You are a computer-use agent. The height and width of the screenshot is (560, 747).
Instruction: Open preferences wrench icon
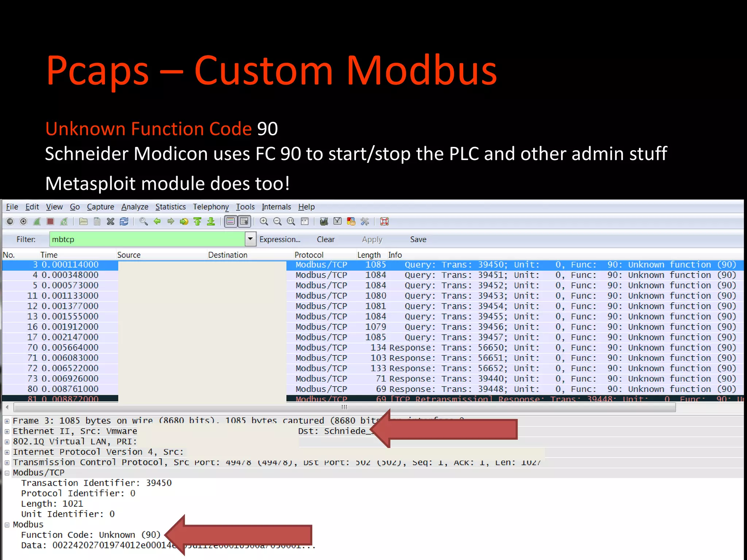point(365,221)
